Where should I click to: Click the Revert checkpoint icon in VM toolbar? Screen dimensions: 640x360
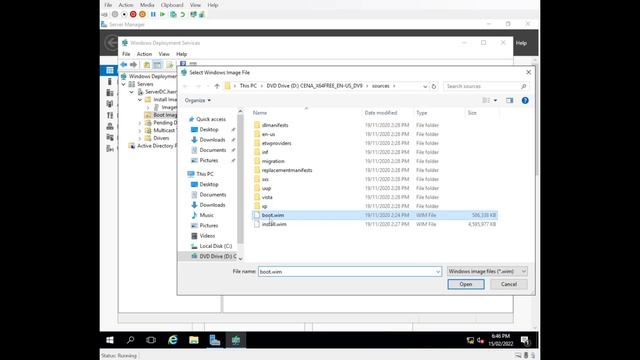tap(182, 14)
